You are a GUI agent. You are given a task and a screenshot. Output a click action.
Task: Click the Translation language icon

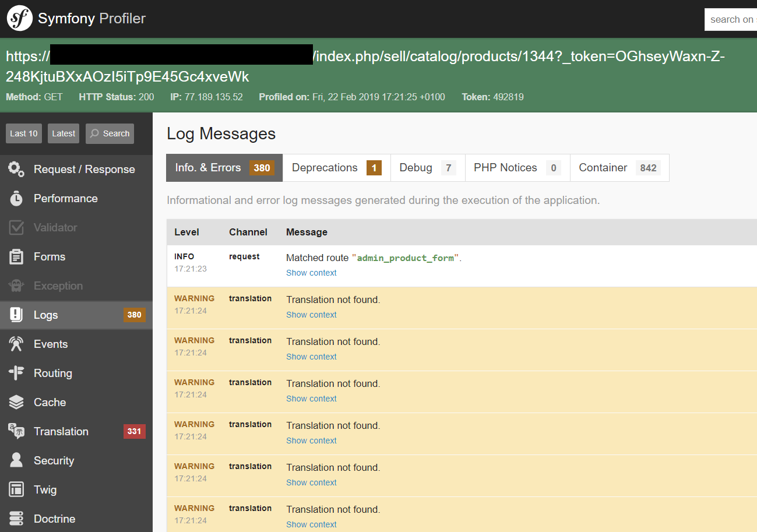[x=16, y=432]
